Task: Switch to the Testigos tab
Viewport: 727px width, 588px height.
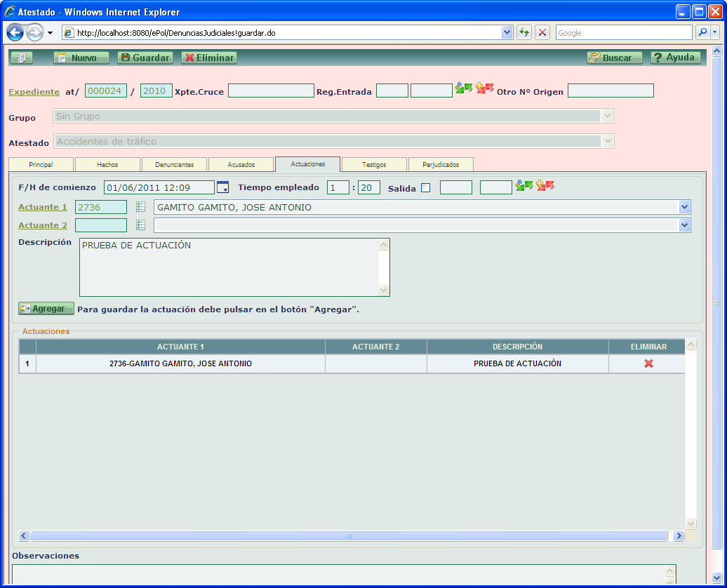Action: pyautogui.click(x=374, y=164)
